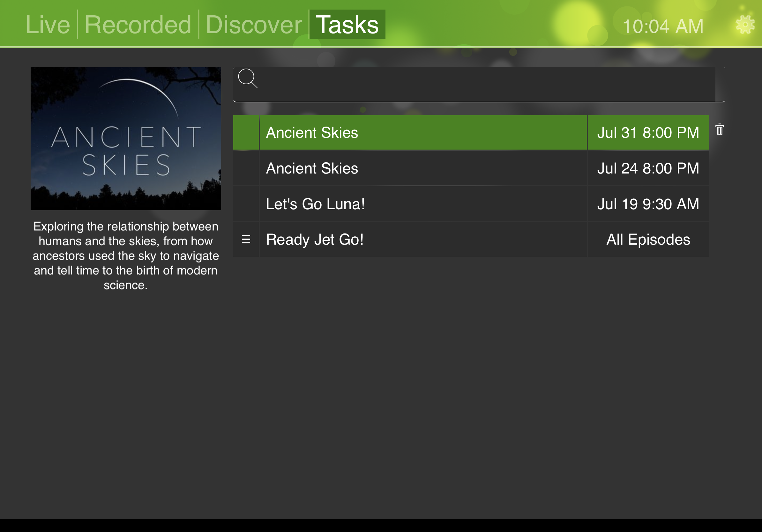Click the Jul 19 9:30 AM time cell
Viewport: 762px width, 532px height.
pos(648,204)
